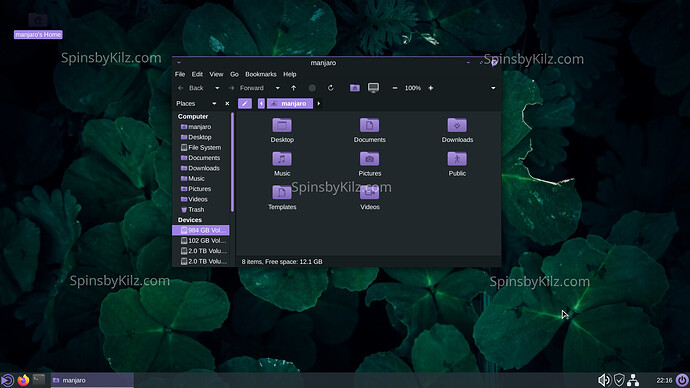The width and height of the screenshot is (690, 388).
Task: Open the application menu in the panel
Action: pos(7,380)
